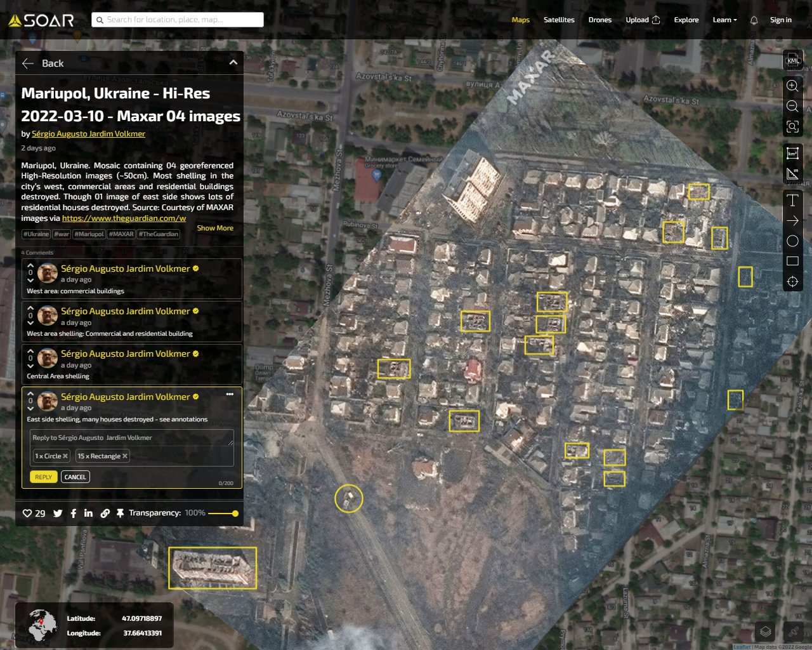Upvote the 'Central Area shelling' comment

pos(30,350)
